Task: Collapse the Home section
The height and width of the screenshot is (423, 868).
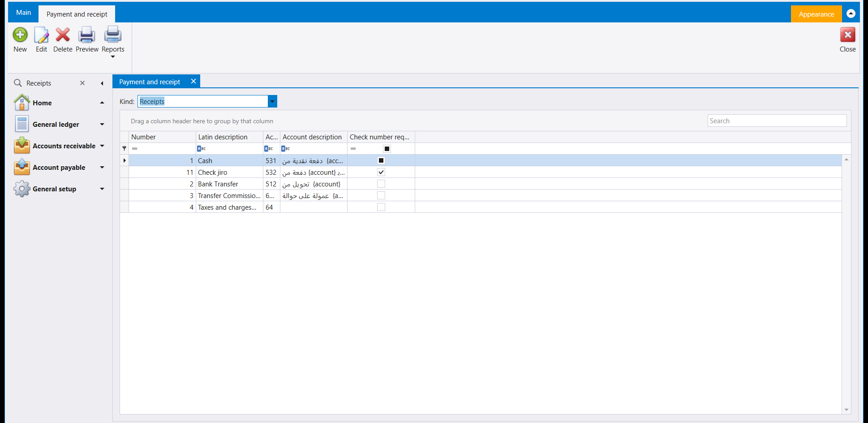Action: 102,103
